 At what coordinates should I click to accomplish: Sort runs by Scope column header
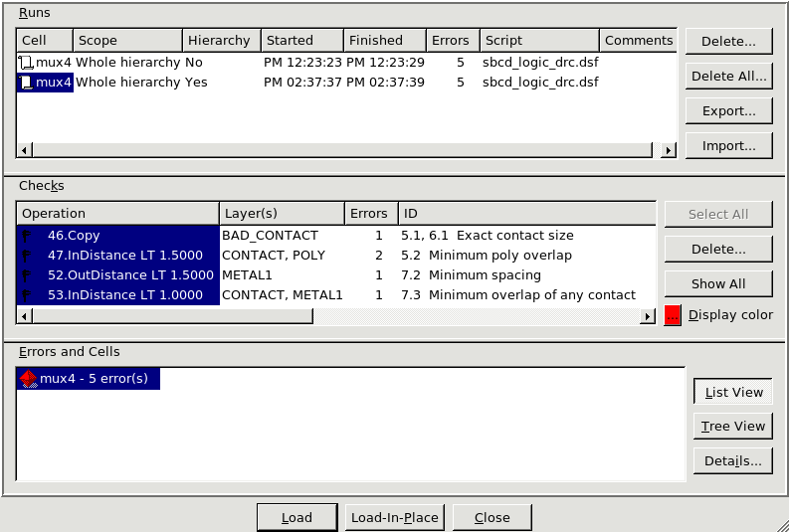(127, 40)
